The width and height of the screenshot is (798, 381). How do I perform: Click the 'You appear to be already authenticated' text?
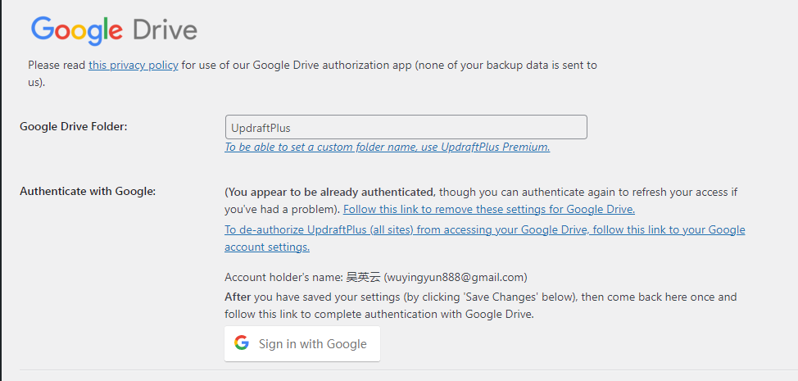(x=330, y=192)
